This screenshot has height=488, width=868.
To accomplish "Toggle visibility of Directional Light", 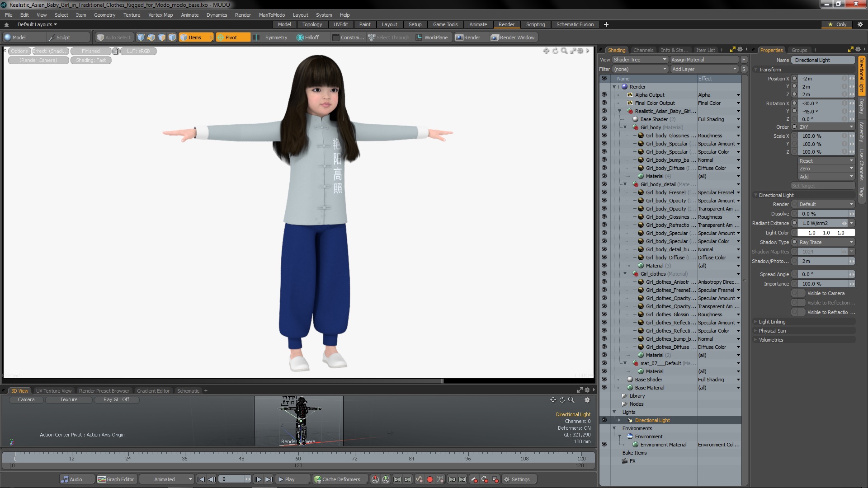I will pos(604,420).
